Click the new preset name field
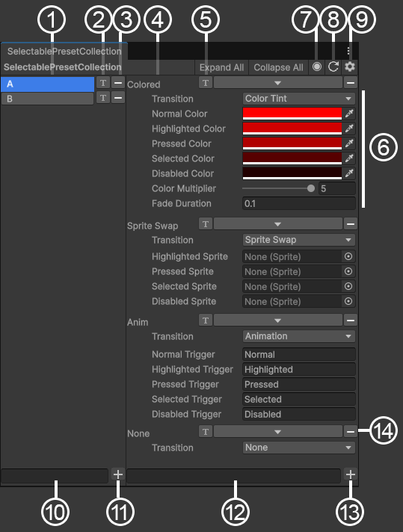403x532 pixels. tap(55, 475)
